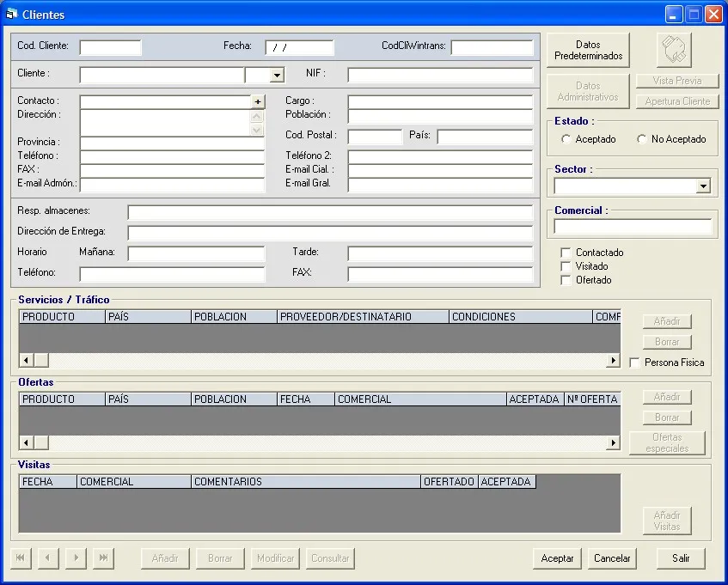This screenshot has height=585, width=728.
Task: Go to last record navigation arrow
Action: (103, 558)
